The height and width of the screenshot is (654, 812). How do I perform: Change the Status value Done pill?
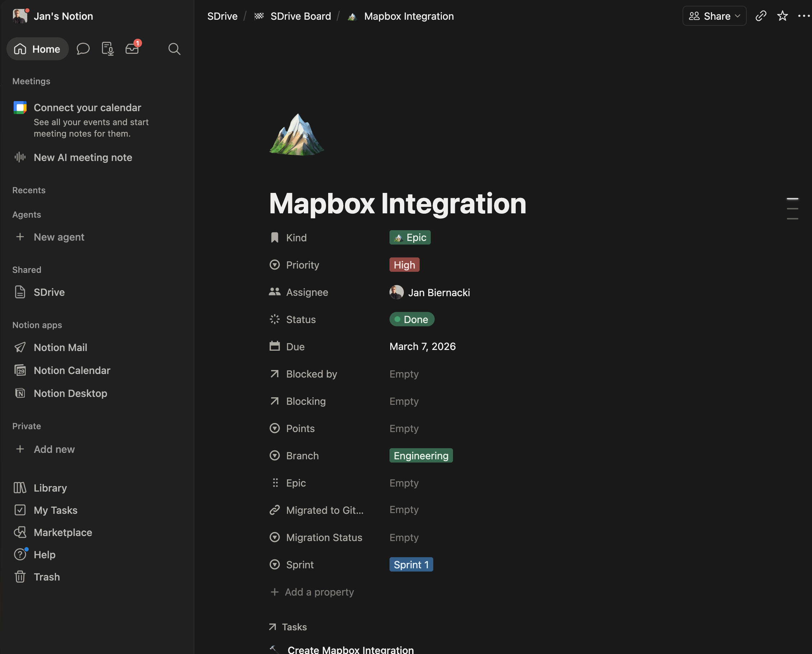click(x=412, y=319)
